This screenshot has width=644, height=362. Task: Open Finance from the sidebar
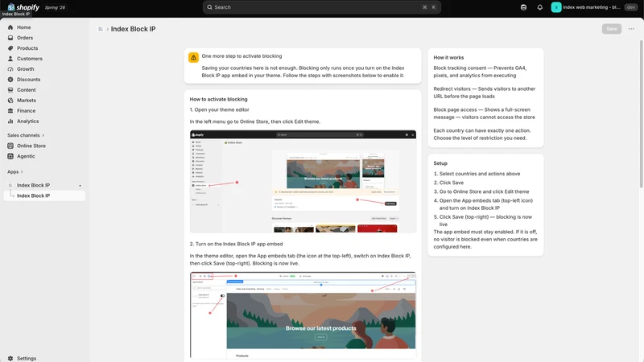coord(44,111)
